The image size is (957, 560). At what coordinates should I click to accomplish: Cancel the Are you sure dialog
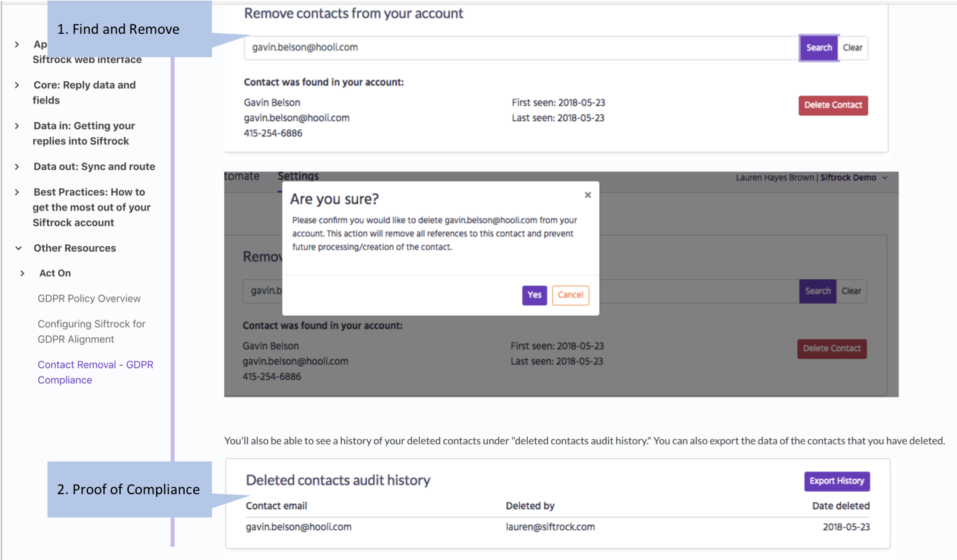coord(570,295)
